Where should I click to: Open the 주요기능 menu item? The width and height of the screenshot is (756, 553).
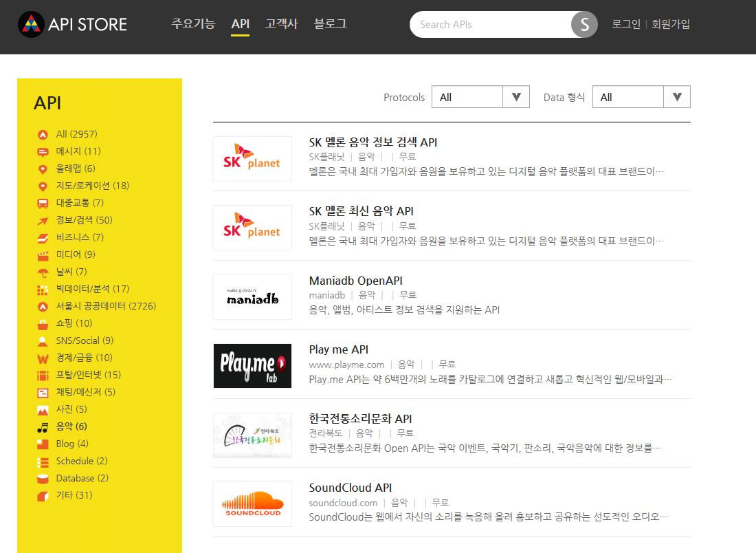(x=193, y=24)
